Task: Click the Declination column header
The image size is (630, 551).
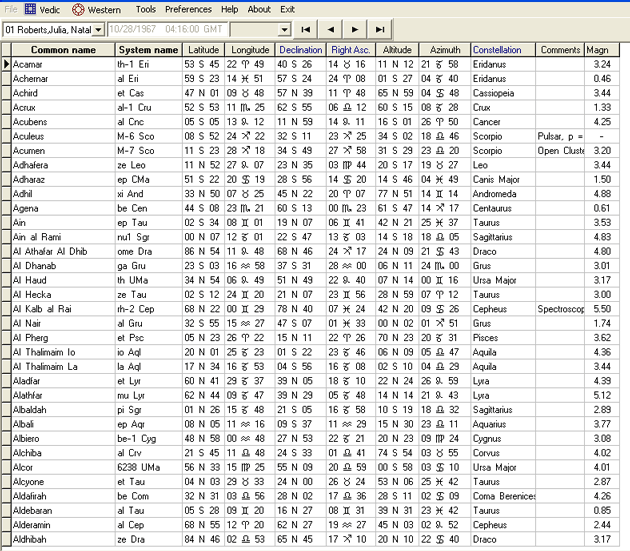Action: 301,50
